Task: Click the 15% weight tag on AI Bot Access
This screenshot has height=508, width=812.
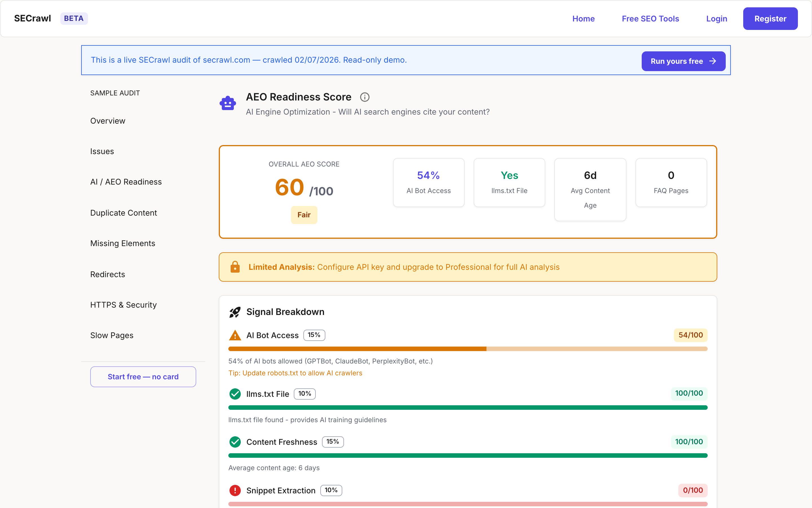Action: [x=314, y=335]
